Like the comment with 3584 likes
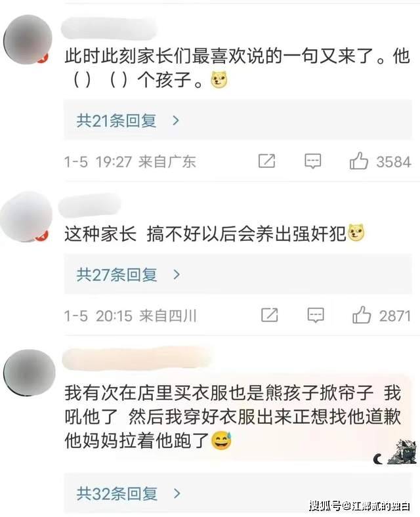Image resolution: width=420 pixels, height=517 pixels. tap(359, 161)
